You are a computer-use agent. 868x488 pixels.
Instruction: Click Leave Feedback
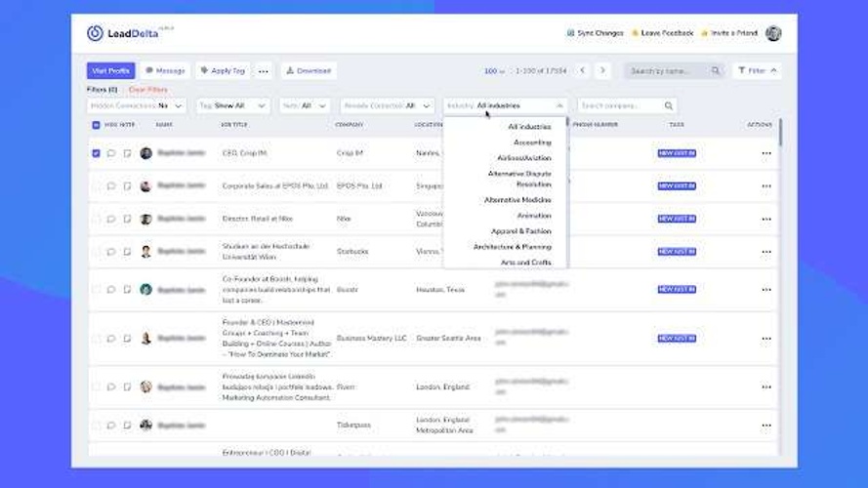663,33
